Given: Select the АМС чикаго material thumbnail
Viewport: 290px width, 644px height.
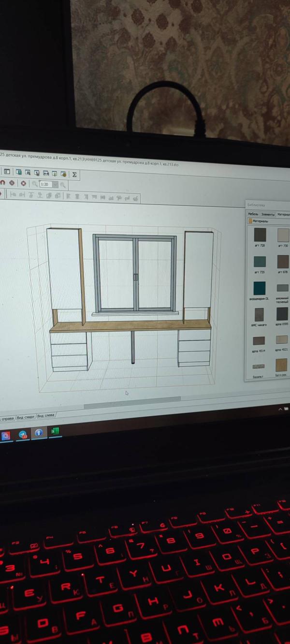Looking at the screenshot, I should (x=259, y=314).
